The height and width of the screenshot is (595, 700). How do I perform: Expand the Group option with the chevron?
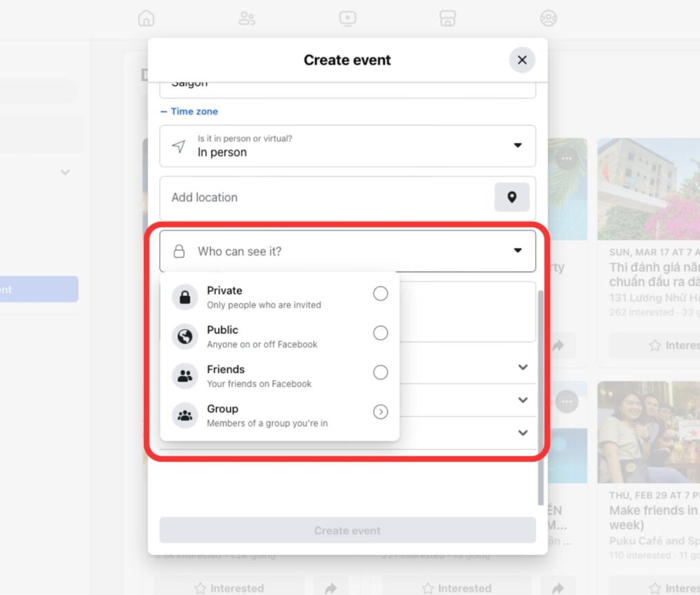(380, 413)
